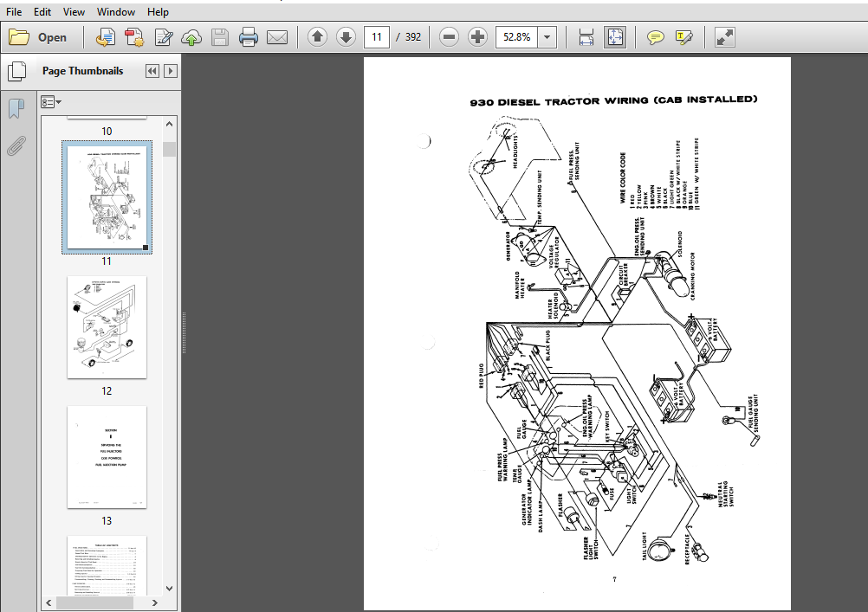This screenshot has width=868, height=612.
Task: Click the Open folder button
Action: (37, 37)
